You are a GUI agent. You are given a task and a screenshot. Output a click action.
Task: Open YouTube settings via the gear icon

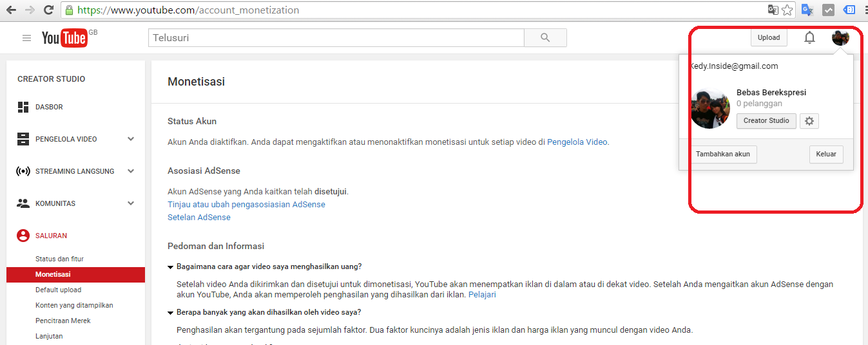point(809,121)
